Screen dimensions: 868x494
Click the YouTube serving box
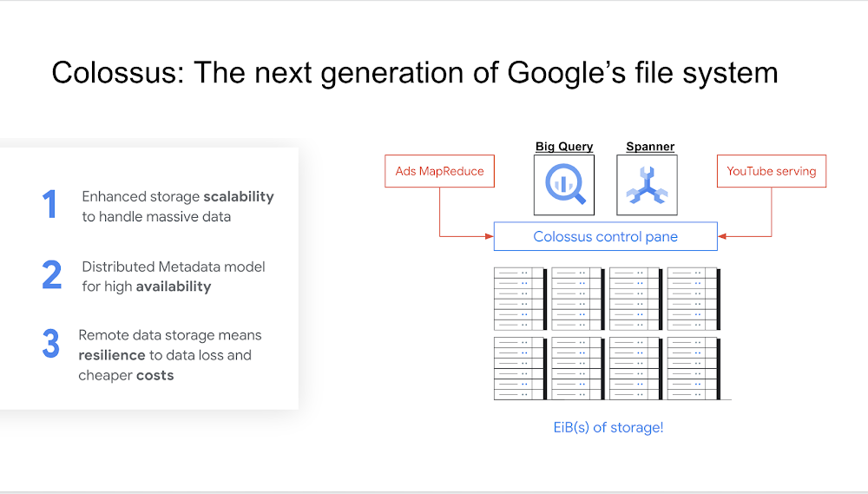pyautogui.click(x=771, y=171)
